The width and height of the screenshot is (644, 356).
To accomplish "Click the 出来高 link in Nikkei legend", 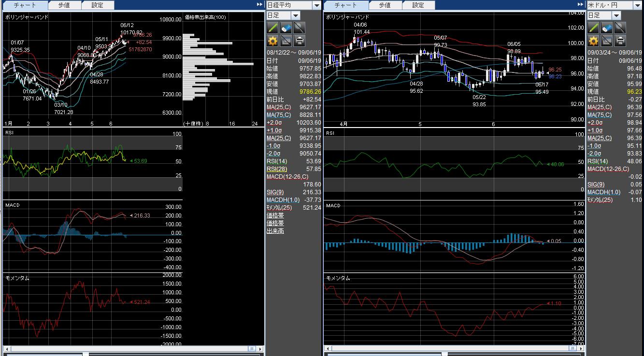I will (275, 231).
